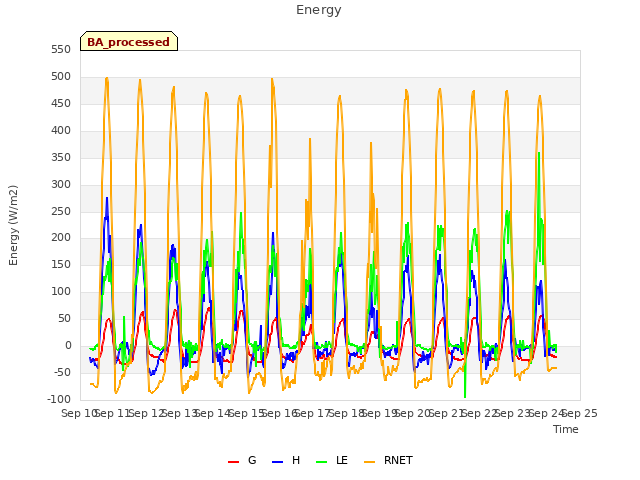Click the 500 y-axis tick label

click(x=61, y=77)
